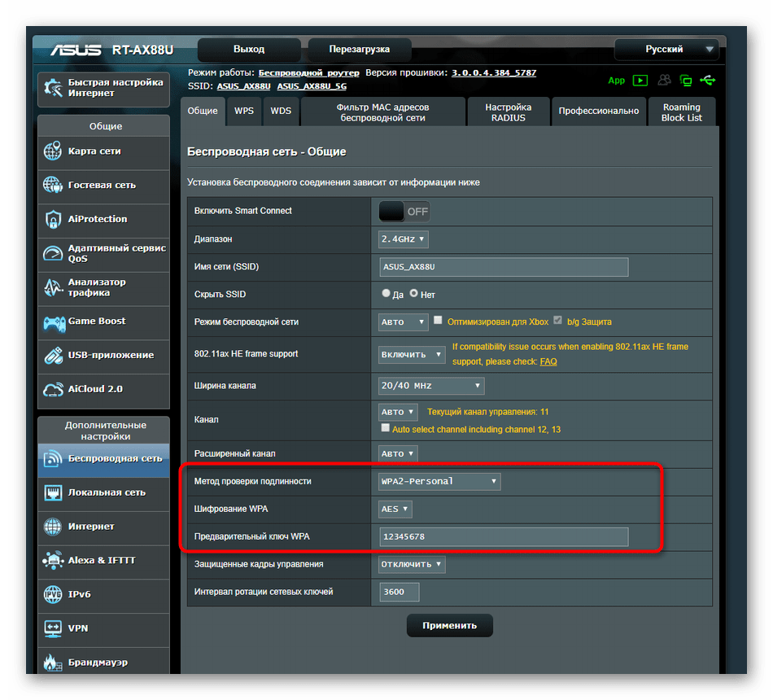Screen dimensions: 773x700
Task: Switch to the WPS tab
Action: click(243, 111)
